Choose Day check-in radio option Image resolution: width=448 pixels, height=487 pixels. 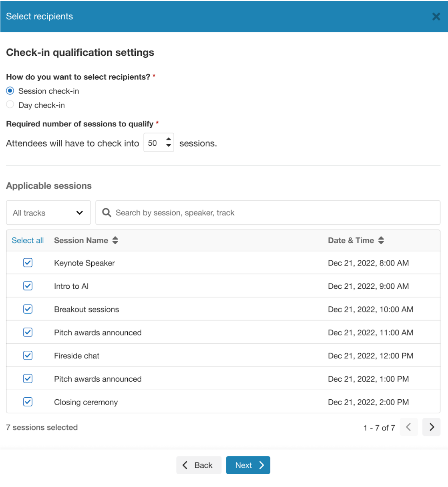point(10,105)
